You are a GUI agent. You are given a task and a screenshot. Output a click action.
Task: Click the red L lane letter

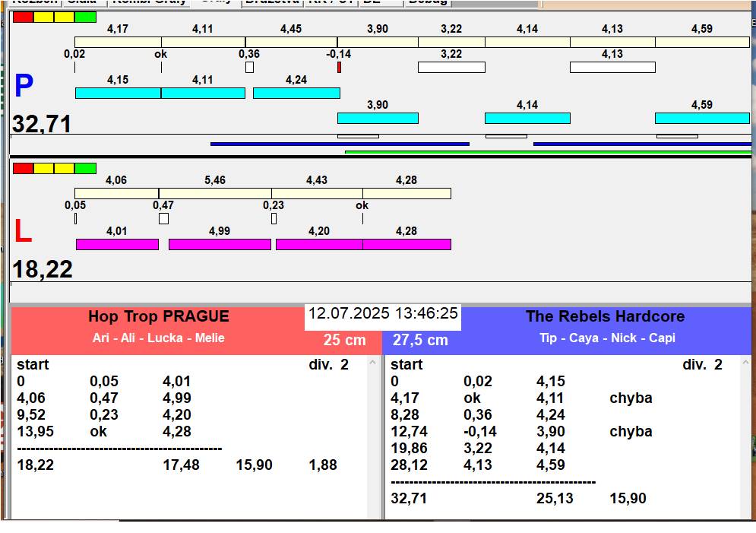23,231
